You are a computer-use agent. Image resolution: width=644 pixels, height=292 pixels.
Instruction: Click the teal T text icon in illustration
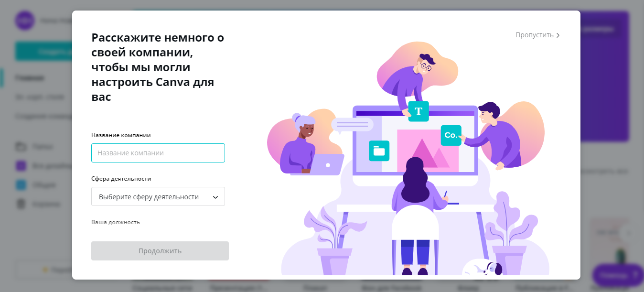[419, 111]
